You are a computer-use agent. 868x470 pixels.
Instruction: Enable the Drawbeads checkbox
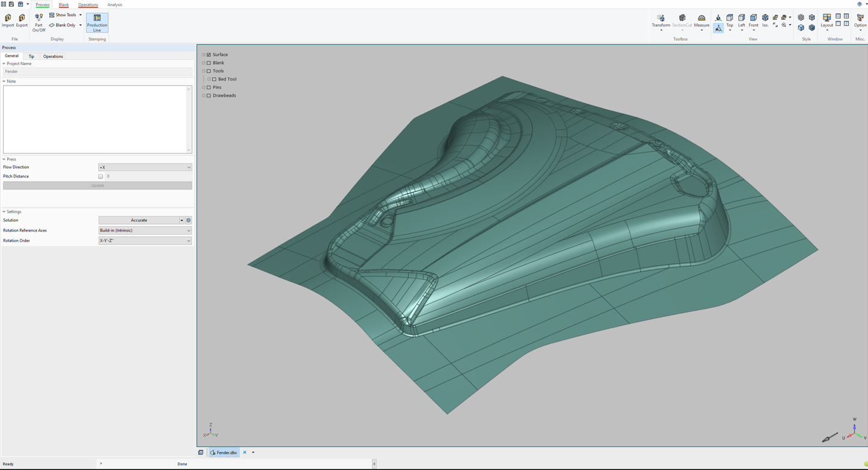click(209, 95)
